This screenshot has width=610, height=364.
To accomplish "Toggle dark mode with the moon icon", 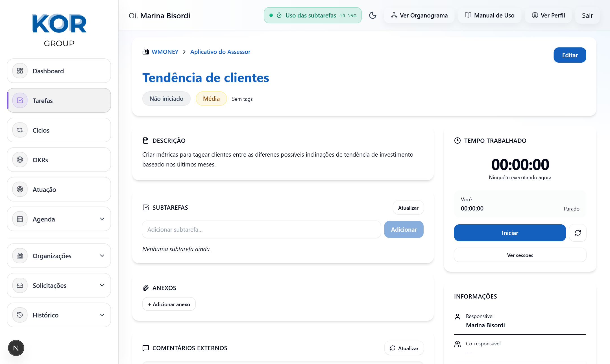I will [x=373, y=16].
